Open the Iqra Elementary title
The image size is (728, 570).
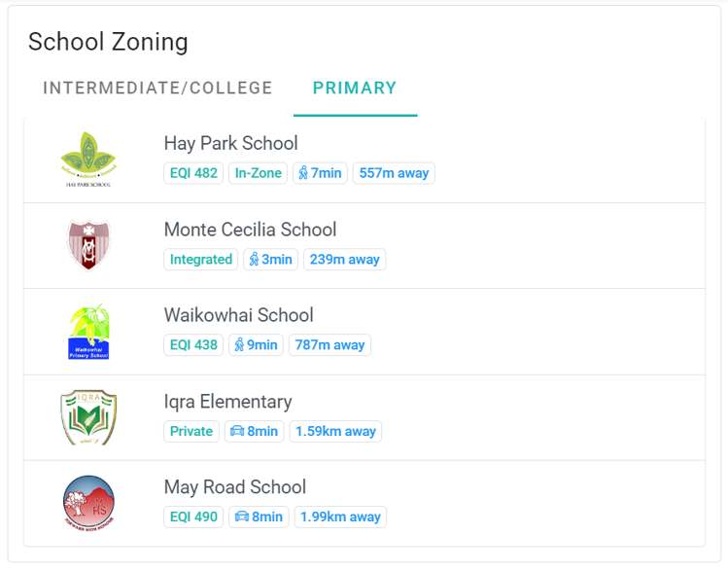point(227,402)
